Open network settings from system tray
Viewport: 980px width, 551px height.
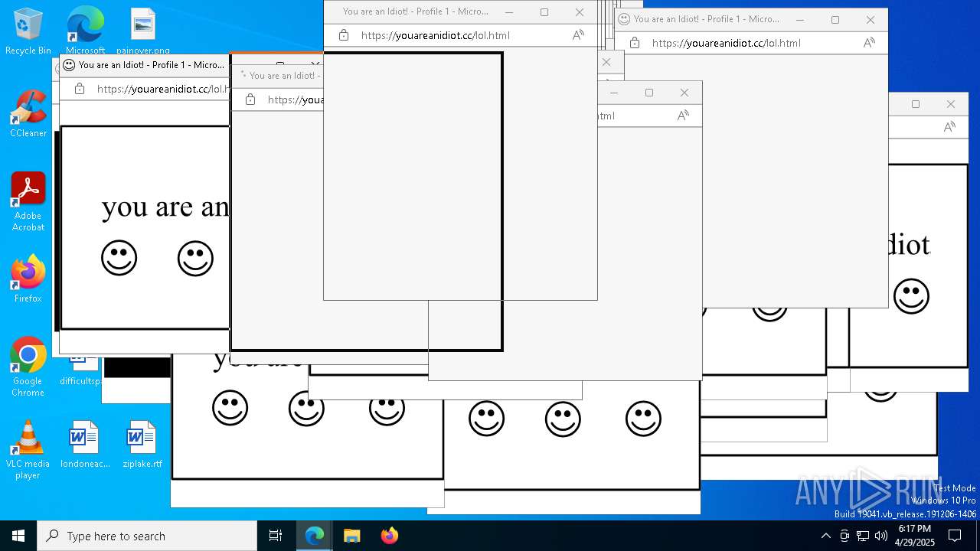coord(863,536)
